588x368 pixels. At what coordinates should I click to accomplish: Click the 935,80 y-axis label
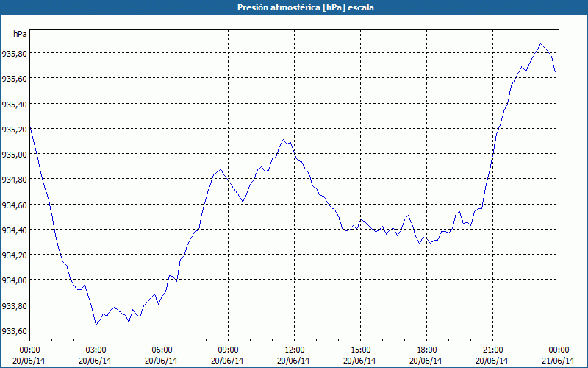coord(14,54)
